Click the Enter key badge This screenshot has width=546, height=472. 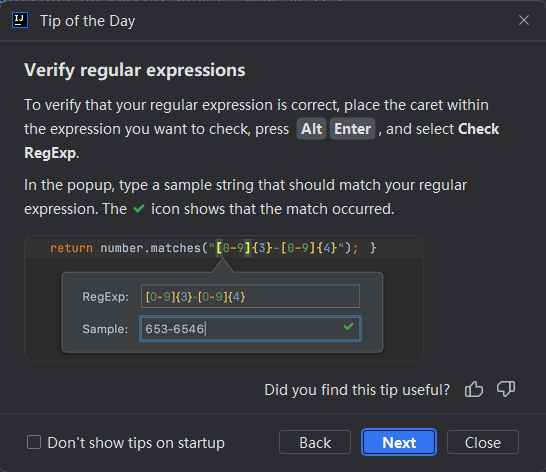[352, 129]
